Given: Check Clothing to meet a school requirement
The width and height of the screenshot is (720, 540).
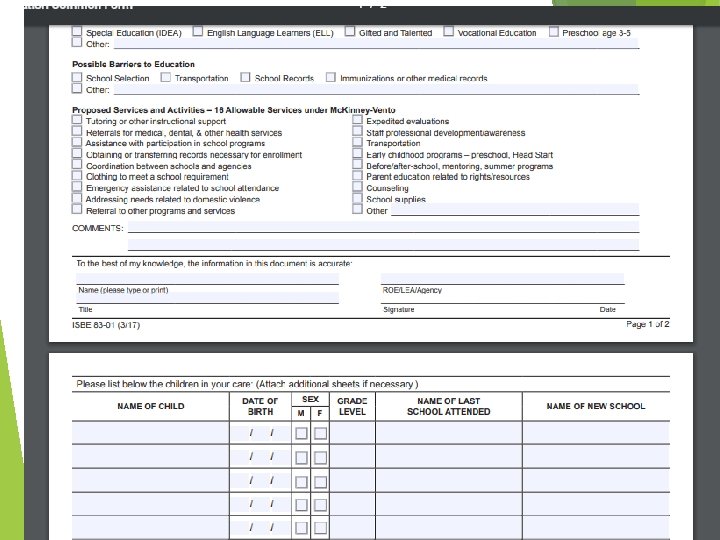Looking at the screenshot, I should pyautogui.click(x=77, y=175).
